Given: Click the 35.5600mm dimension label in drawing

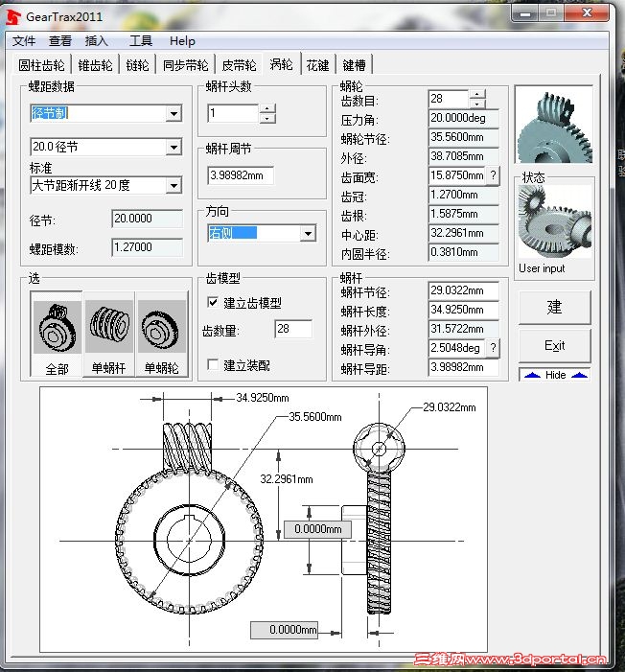Looking at the screenshot, I should [315, 417].
